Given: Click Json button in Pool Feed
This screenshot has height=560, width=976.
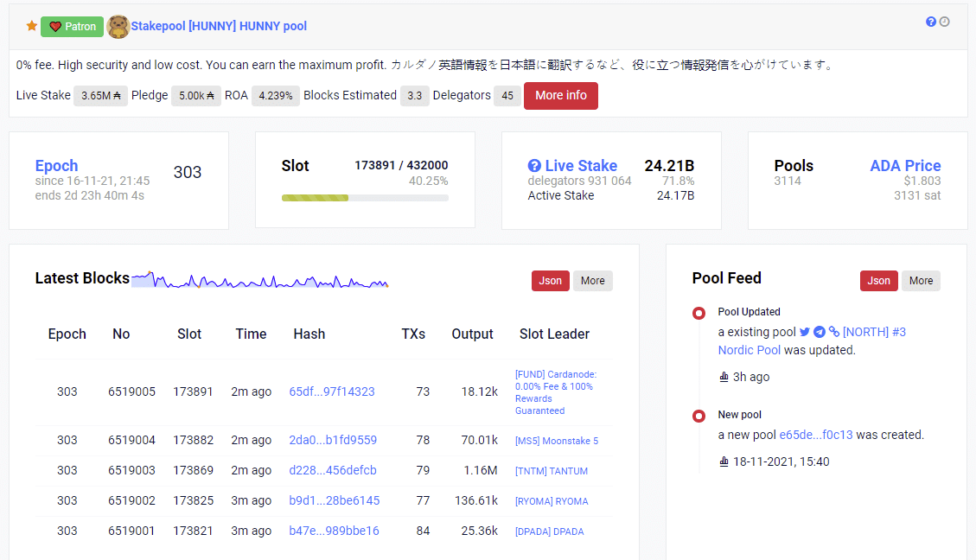Looking at the screenshot, I should click(878, 280).
